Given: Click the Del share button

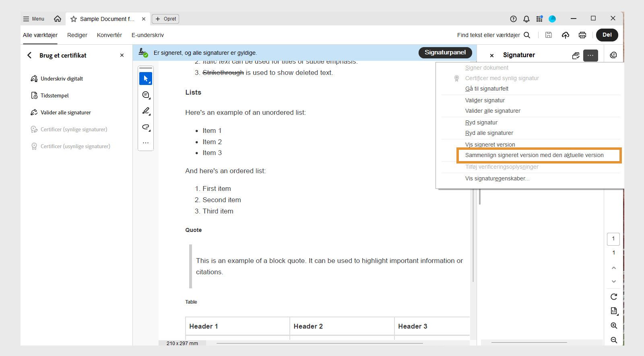Looking at the screenshot, I should tap(607, 35).
